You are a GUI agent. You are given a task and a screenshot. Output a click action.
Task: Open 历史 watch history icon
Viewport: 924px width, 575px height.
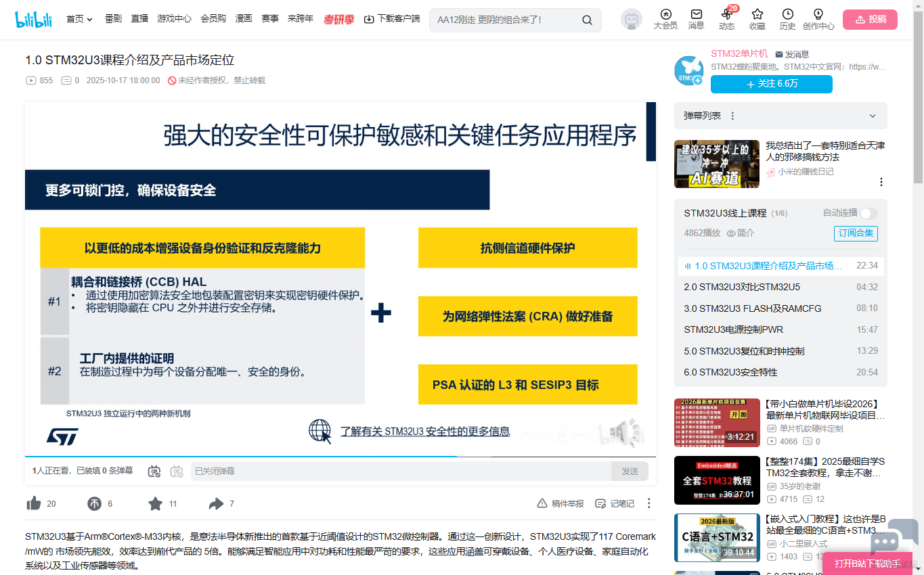(x=787, y=19)
